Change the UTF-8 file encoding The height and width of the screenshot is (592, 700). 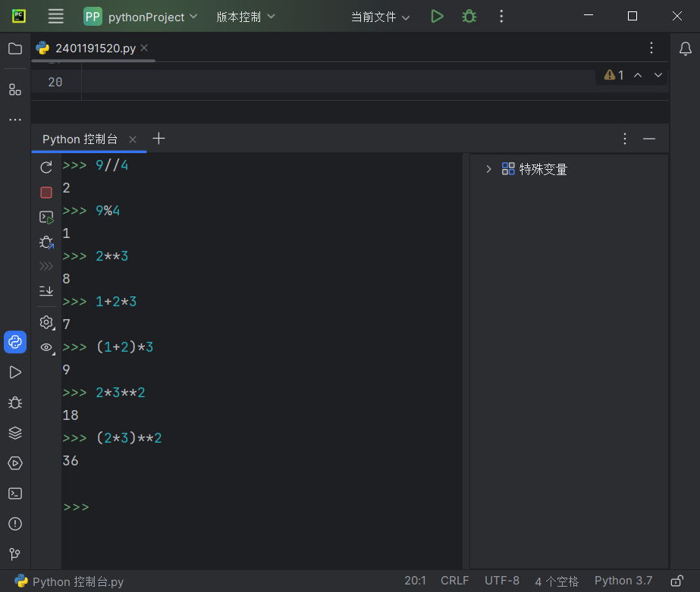502,581
